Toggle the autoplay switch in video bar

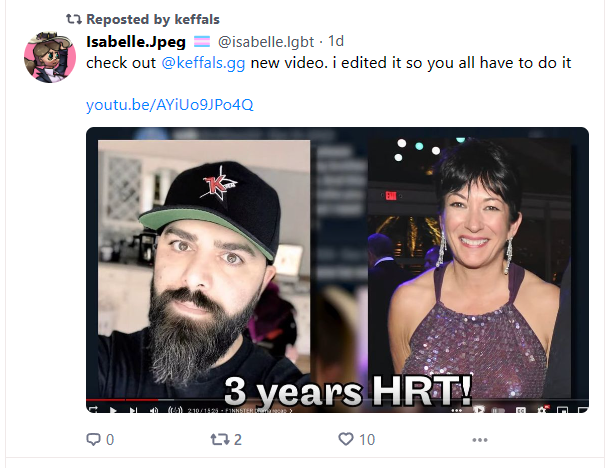click(x=499, y=410)
